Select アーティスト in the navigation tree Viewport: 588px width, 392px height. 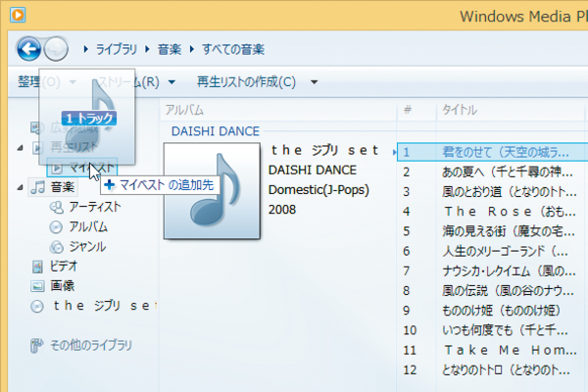(x=95, y=207)
